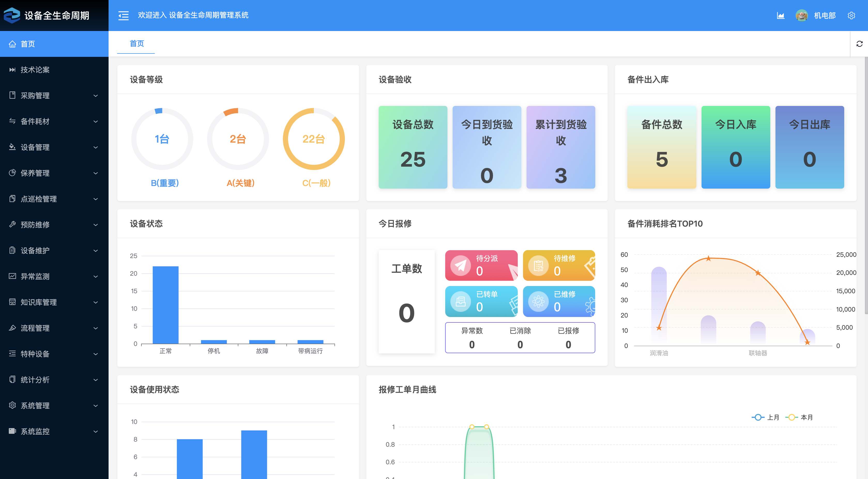Click the 设备总数 card
The image size is (868, 479).
[413, 147]
